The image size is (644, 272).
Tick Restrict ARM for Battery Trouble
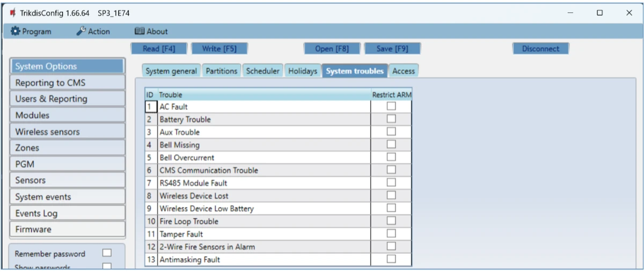[x=391, y=119]
